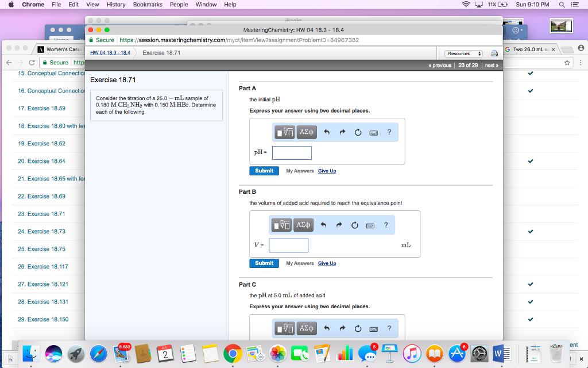Go to previous problem
This screenshot has height=368, width=588.
[x=440, y=66]
